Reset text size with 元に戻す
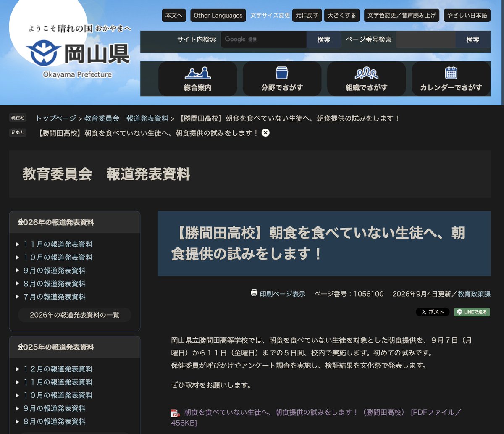Screen dimensions: 504x434 [x=307, y=16]
